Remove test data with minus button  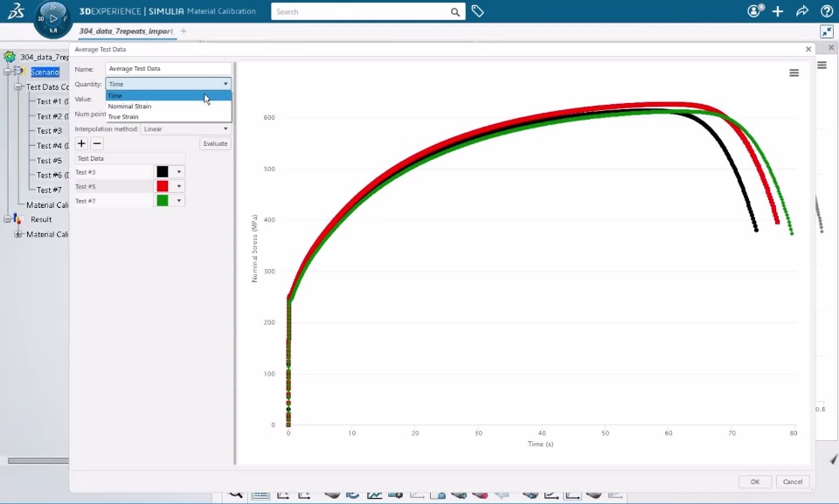tap(97, 143)
